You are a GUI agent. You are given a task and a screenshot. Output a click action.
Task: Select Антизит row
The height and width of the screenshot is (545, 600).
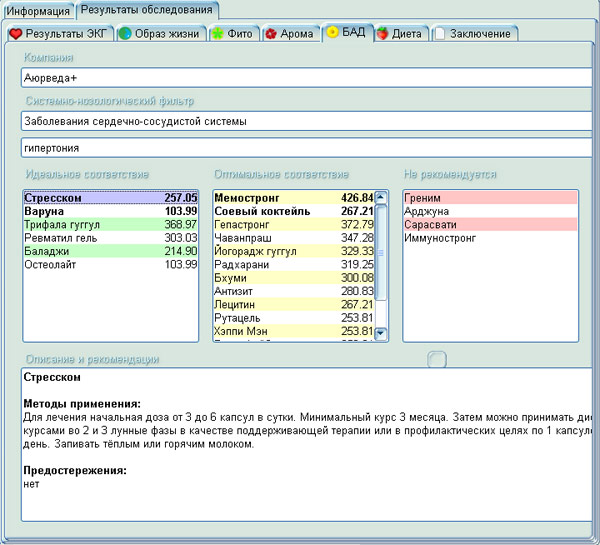coord(294,291)
